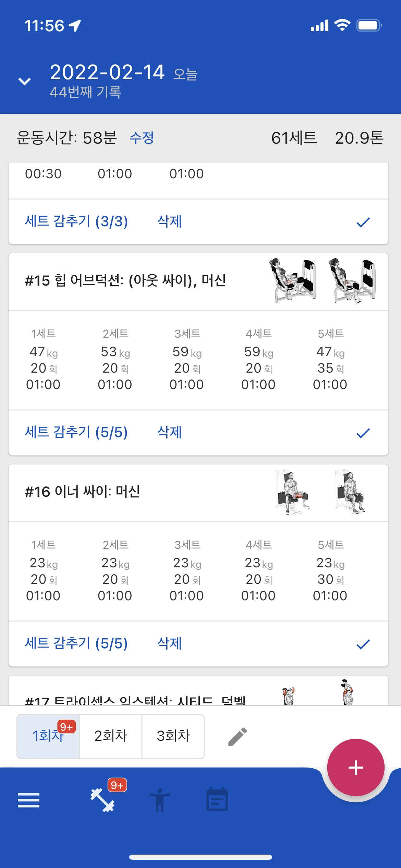Open the calendar icon in bottom bar
The image size is (401, 868).
(x=217, y=799)
